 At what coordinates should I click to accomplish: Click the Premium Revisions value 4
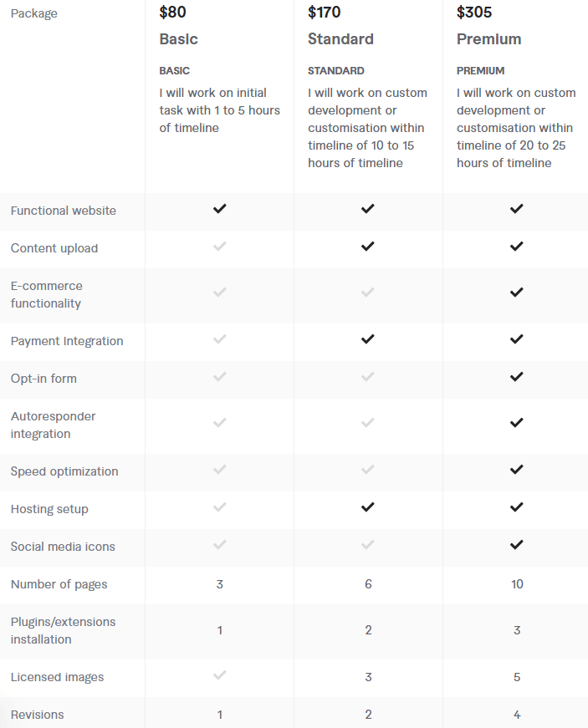tap(517, 715)
